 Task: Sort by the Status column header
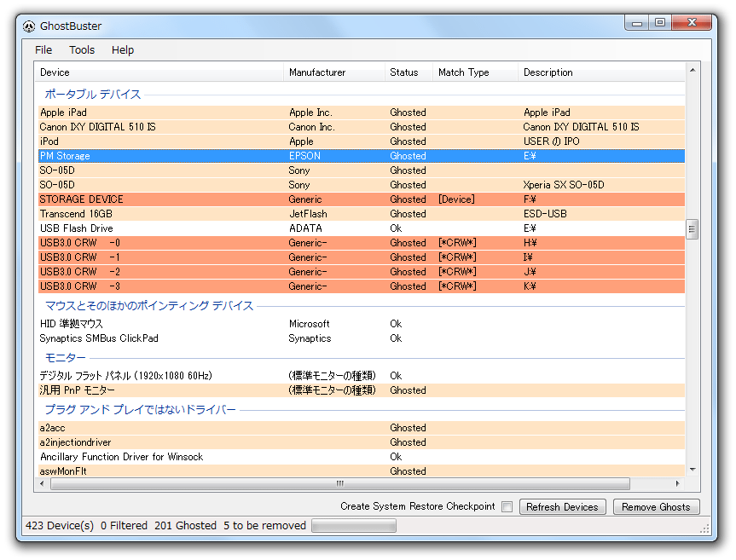click(x=409, y=72)
